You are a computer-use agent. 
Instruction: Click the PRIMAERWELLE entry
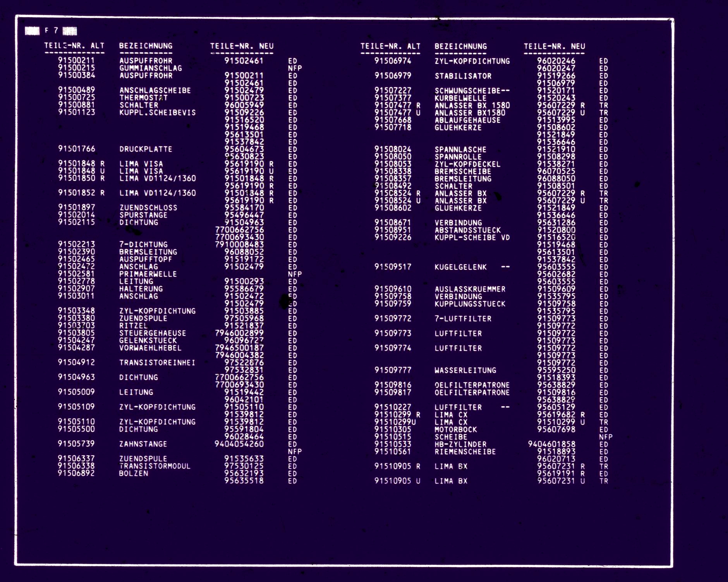click(148, 274)
